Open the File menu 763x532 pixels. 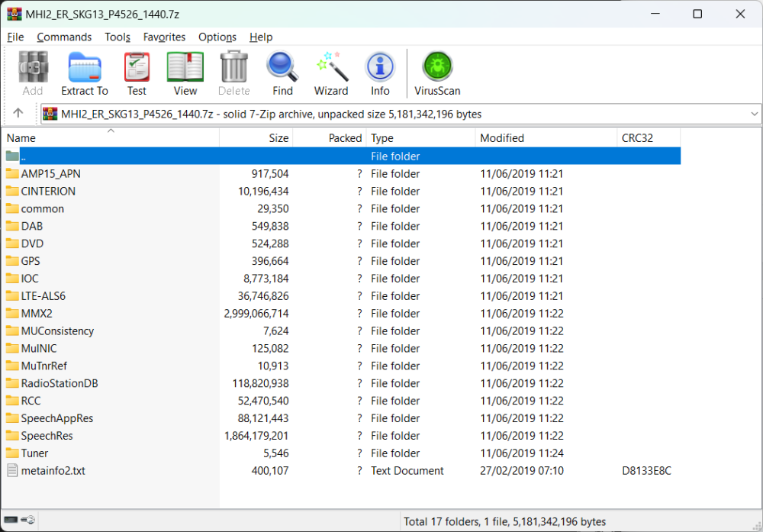click(x=15, y=37)
